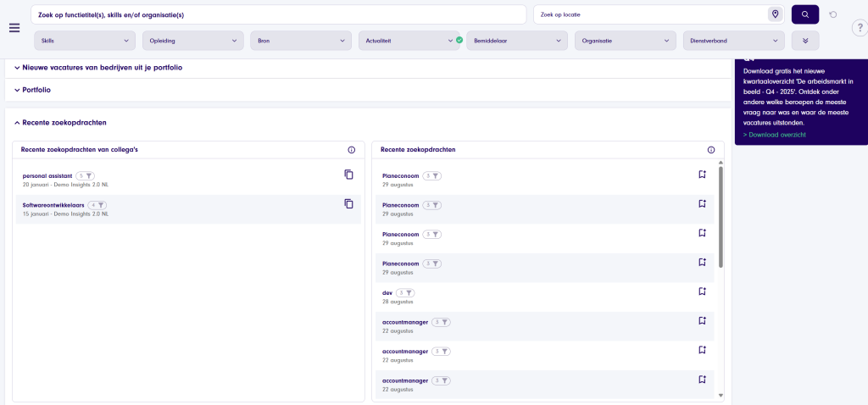Click the purple search magnifier button

(804, 14)
